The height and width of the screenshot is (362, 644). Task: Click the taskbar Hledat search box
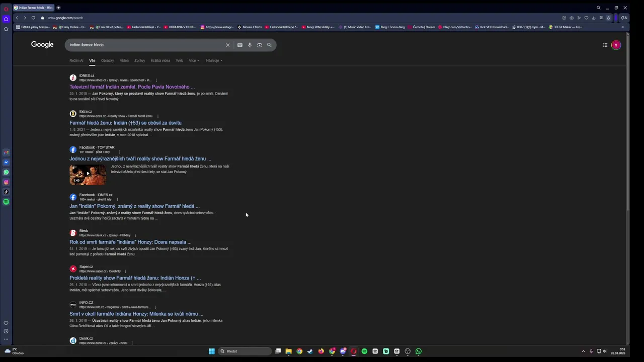click(245, 351)
